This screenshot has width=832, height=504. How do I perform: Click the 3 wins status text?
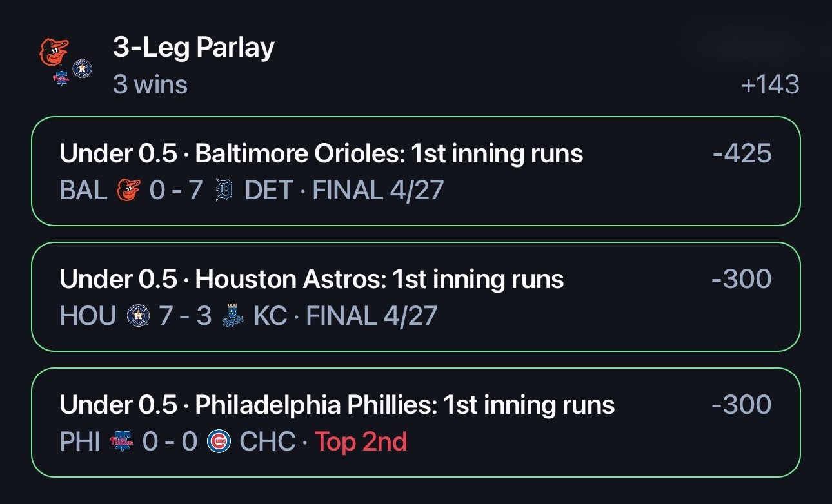[150, 84]
